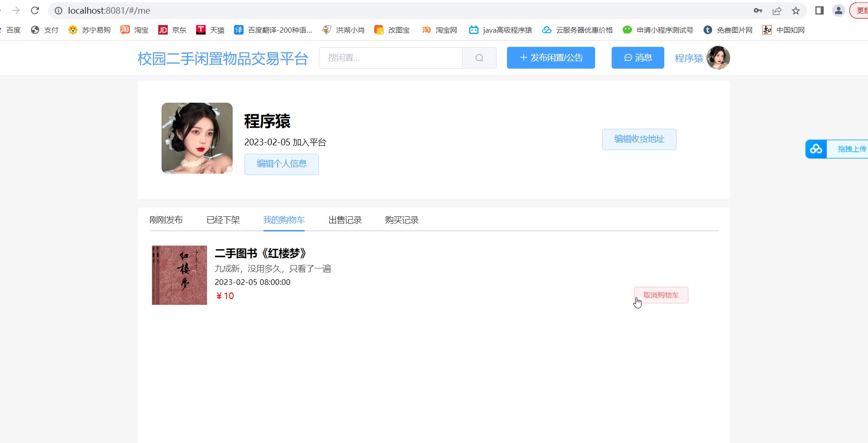This screenshot has height=443, width=868.
Task: Click 编辑收货地址 button
Action: (x=639, y=139)
